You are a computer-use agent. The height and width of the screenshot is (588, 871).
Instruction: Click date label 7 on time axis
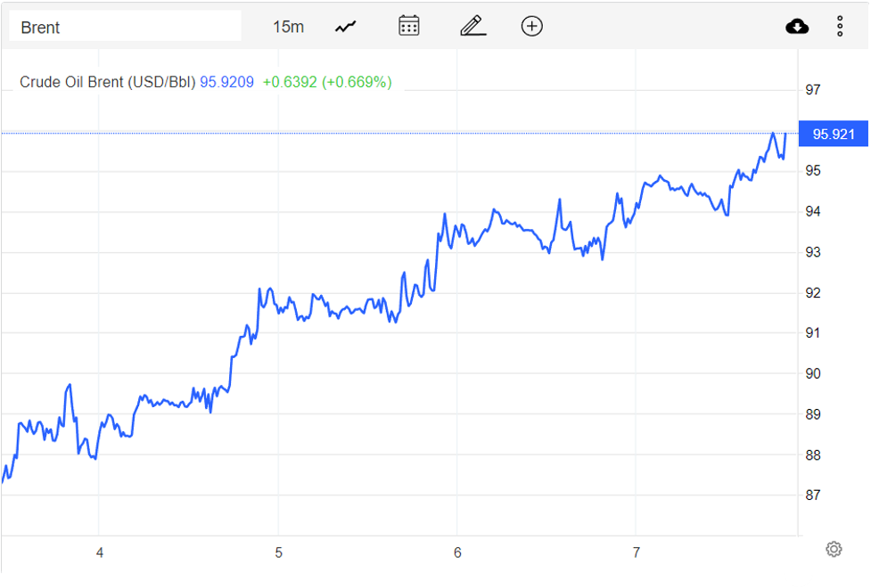(x=636, y=553)
